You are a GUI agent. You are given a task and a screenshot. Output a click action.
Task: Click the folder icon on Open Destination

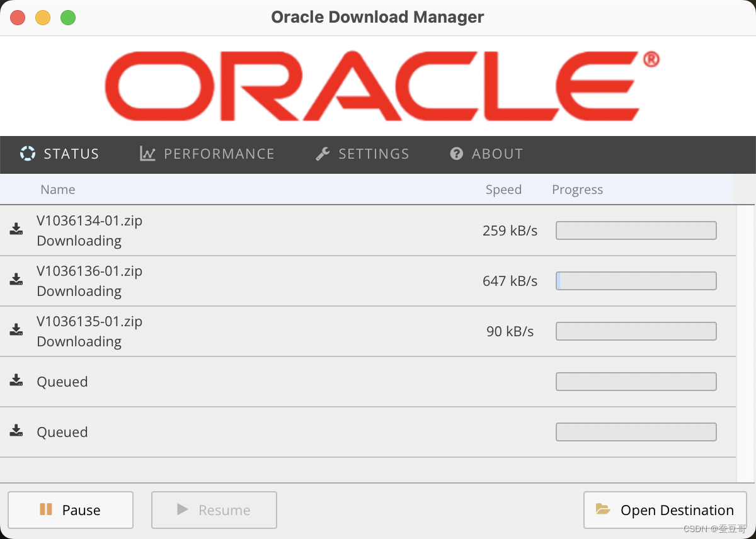click(x=603, y=509)
